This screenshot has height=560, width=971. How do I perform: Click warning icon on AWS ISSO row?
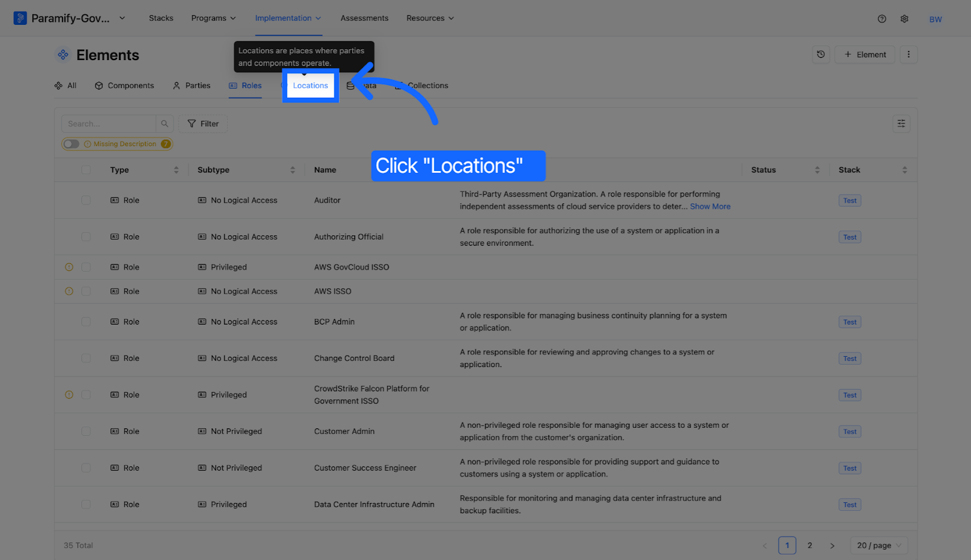(69, 291)
